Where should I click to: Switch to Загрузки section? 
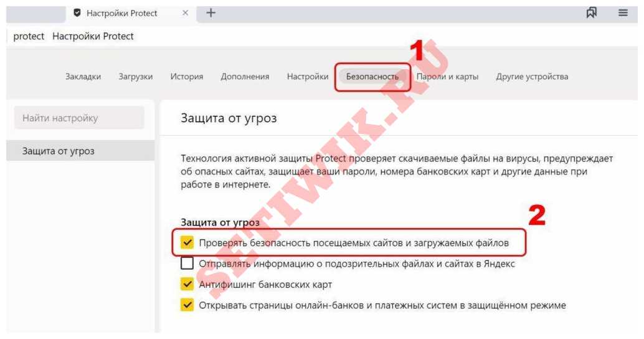click(136, 77)
